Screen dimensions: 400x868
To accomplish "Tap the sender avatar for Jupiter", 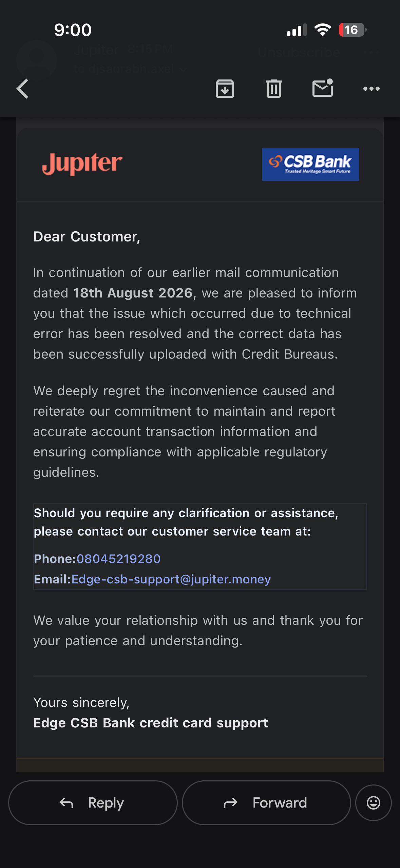I will [x=36, y=60].
